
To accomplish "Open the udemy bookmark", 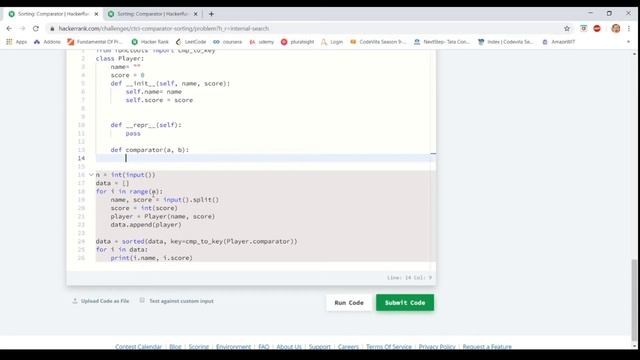I will [x=262, y=42].
